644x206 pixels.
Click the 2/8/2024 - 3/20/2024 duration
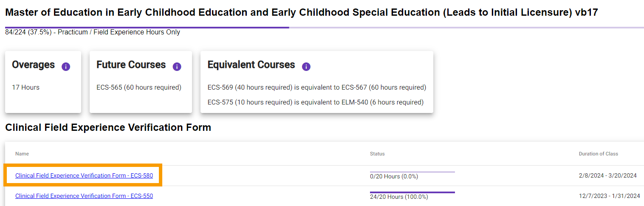point(608,175)
